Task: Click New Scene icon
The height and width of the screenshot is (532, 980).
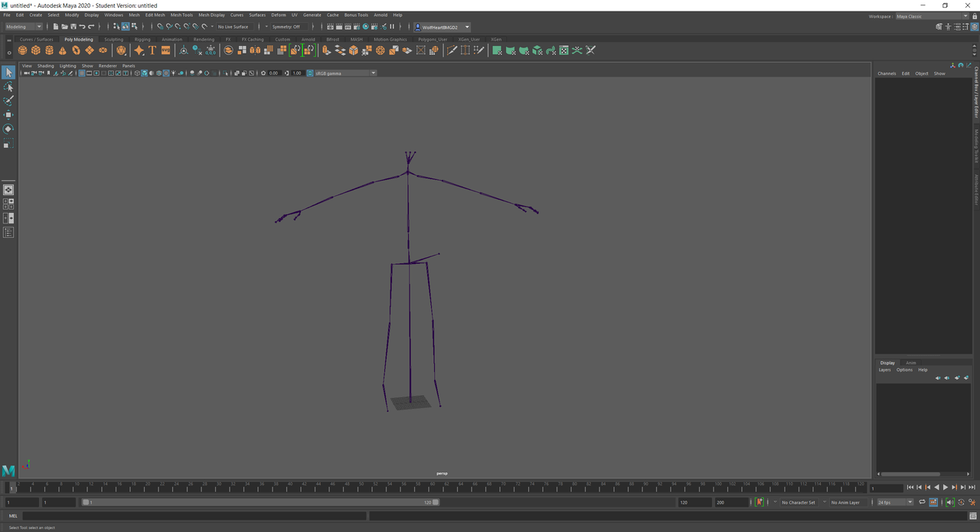Action: pyautogui.click(x=56, y=27)
